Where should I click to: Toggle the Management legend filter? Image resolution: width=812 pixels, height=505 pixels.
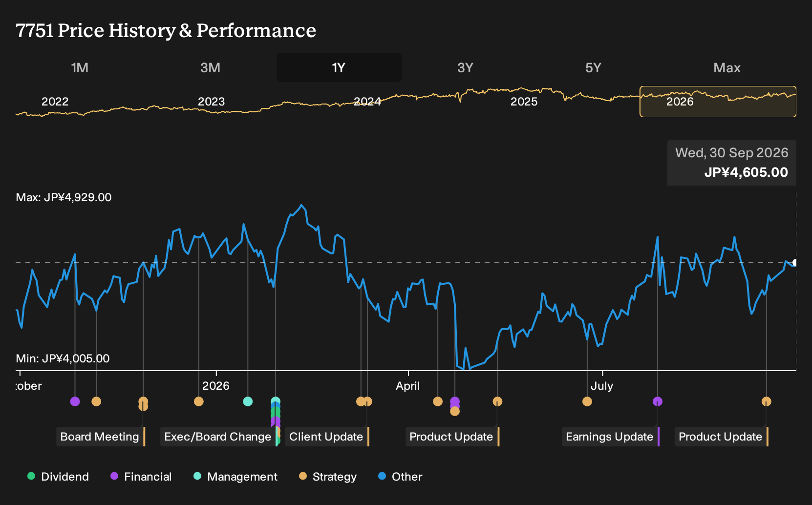click(x=235, y=477)
